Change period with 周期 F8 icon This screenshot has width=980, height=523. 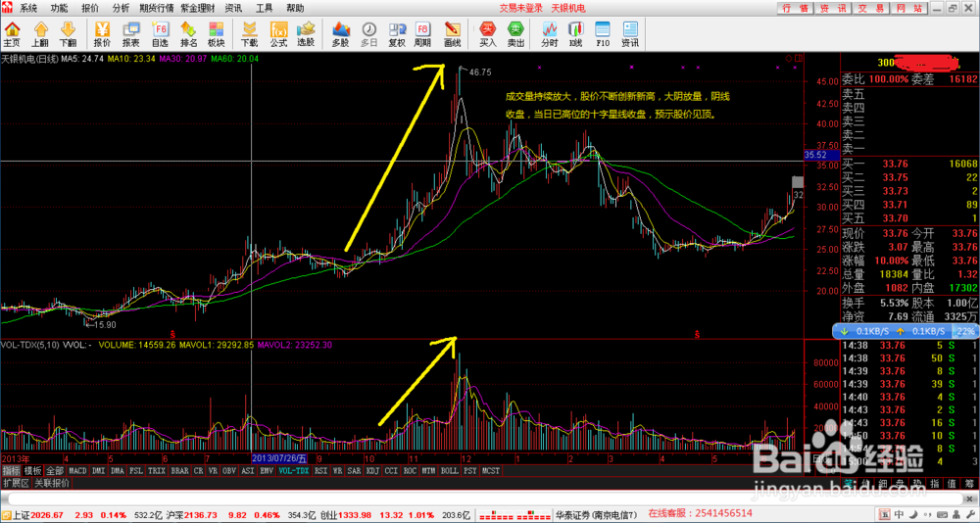(422, 34)
